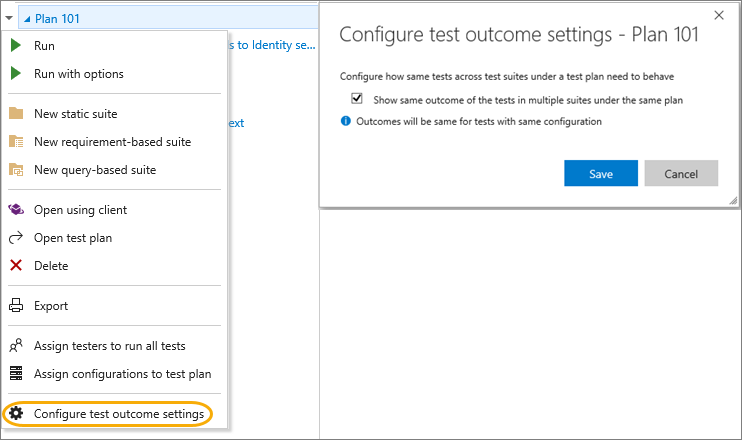Image resolution: width=742 pixels, height=440 pixels.
Task: Open the dropdown arrow left of Plan 101
Action: click(9, 18)
